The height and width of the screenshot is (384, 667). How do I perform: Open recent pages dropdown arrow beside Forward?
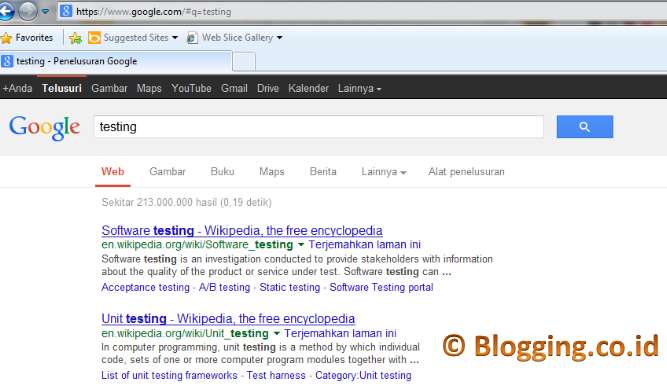[x=45, y=11]
